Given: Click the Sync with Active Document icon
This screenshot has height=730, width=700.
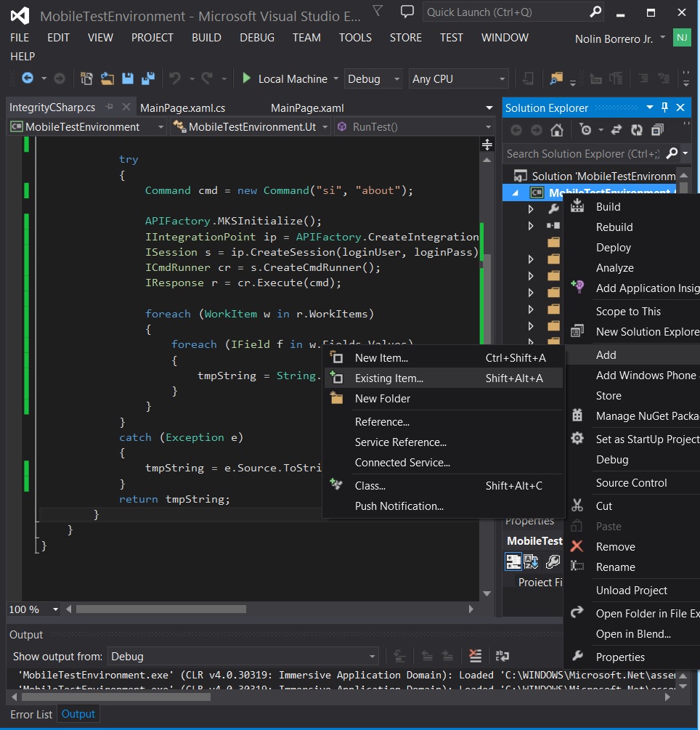Looking at the screenshot, I should [x=616, y=130].
